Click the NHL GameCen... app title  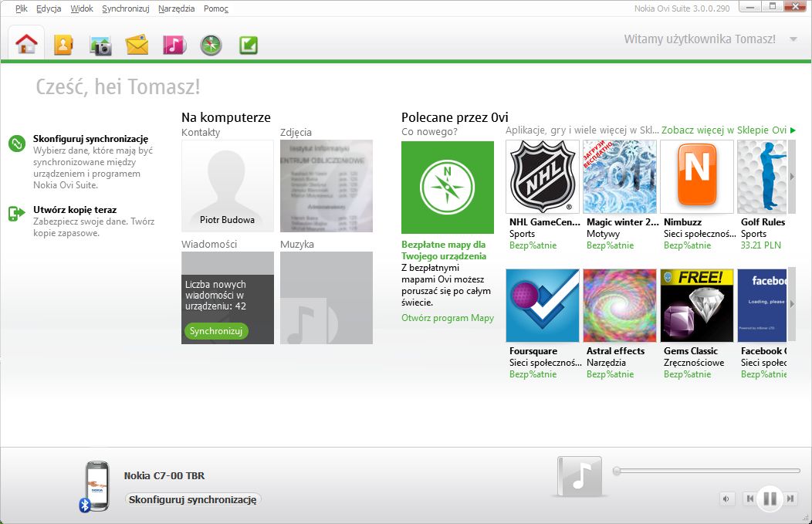click(x=545, y=222)
